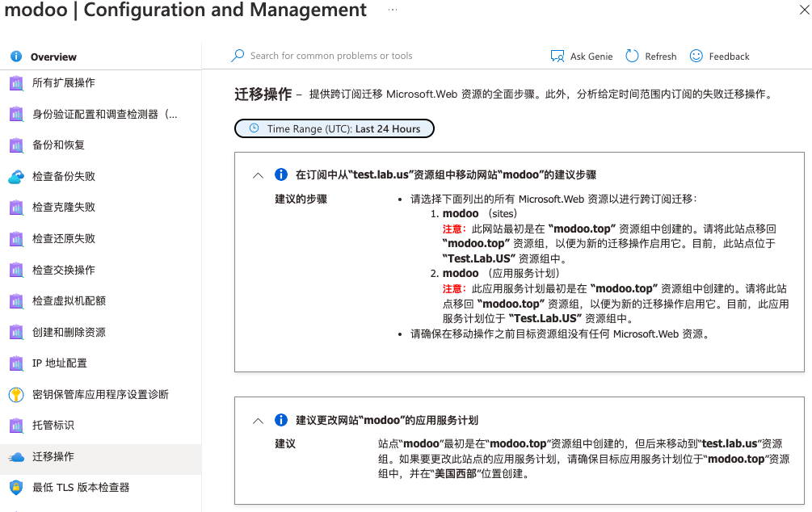Image resolution: width=812 pixels, height=512 pixels.
Task: Open 密钥保管库应用程序设置诊断 detector
Action: pos(100,394)
